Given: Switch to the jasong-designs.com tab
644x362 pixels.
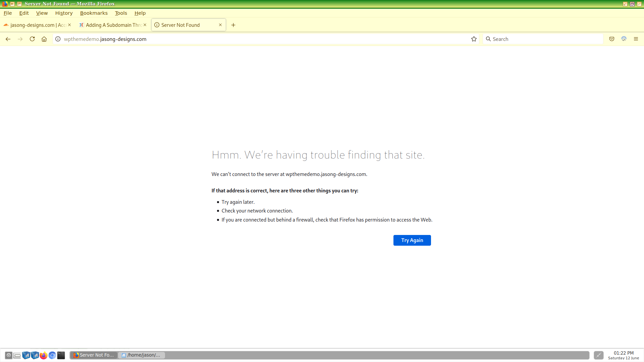Looking at the screenshot, I should tap(37, 25).
